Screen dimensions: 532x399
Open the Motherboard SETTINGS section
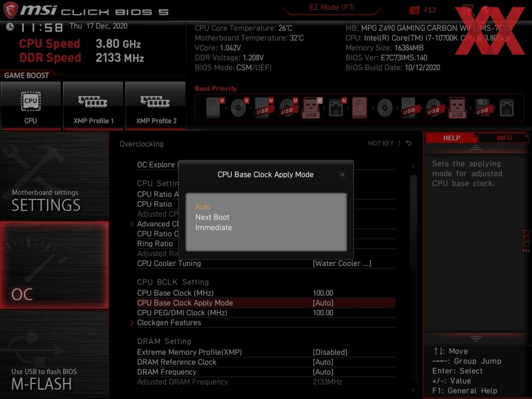(x=54, y=176)
